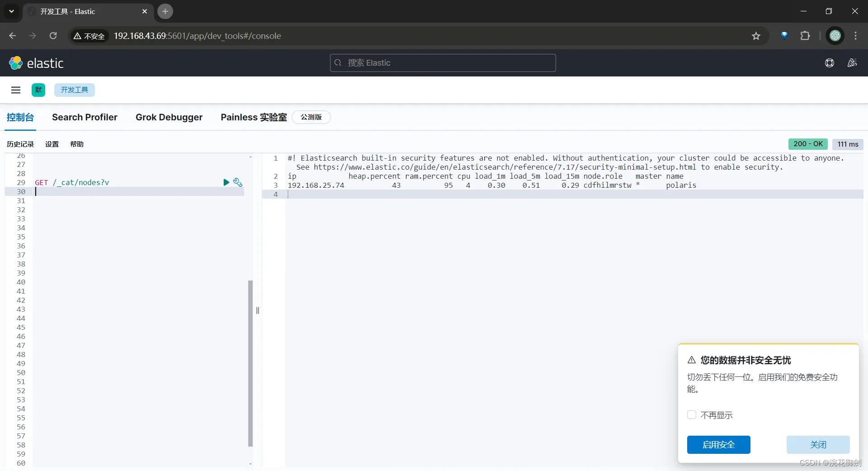Open a new browser tab
The height and width of the screenshot is (471, 868).
pyautogui.click(x=165, y=11)
